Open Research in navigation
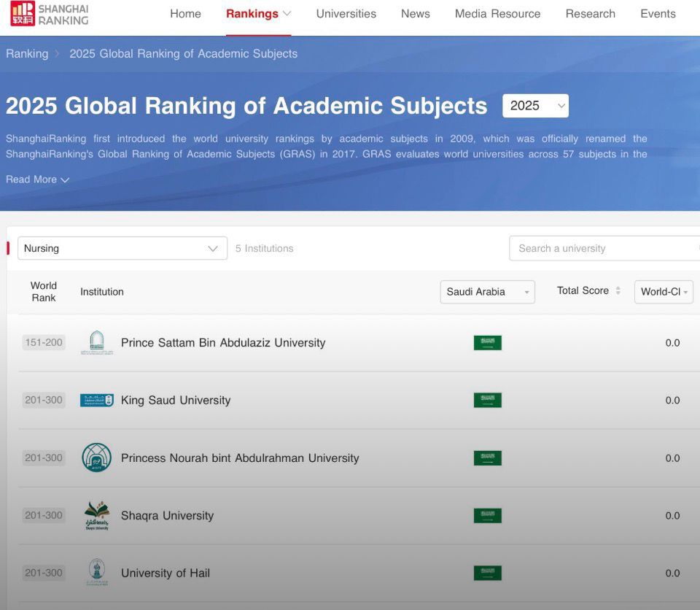The image size is (700, 610). (590, 14)
